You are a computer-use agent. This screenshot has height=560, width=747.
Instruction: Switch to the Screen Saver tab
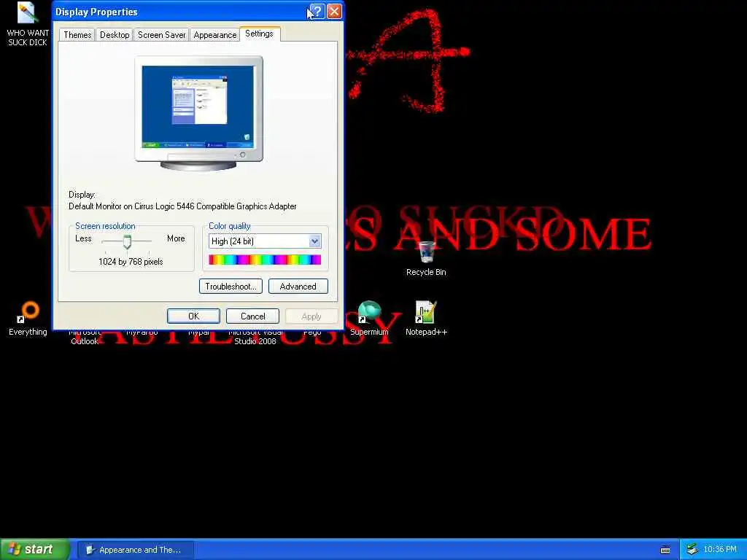tap(161, 35)
